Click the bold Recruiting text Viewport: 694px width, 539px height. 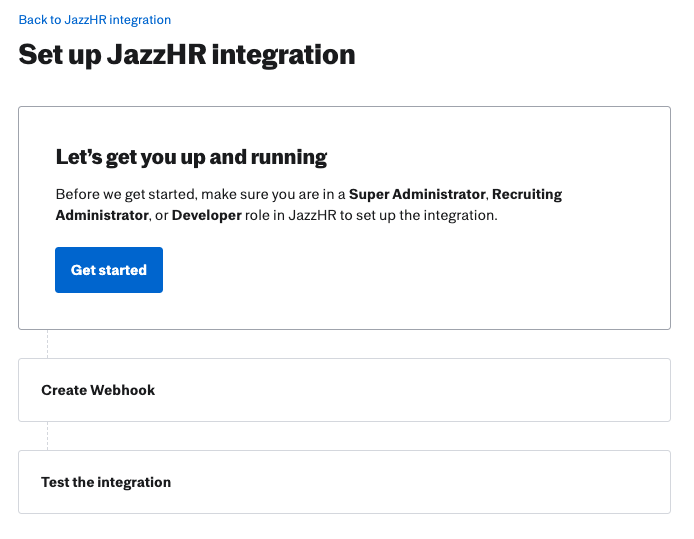coord(527,195)
